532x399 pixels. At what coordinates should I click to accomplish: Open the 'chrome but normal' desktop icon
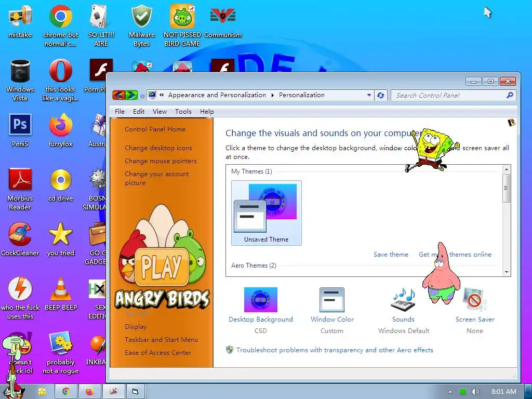click(x=60, y=25)
